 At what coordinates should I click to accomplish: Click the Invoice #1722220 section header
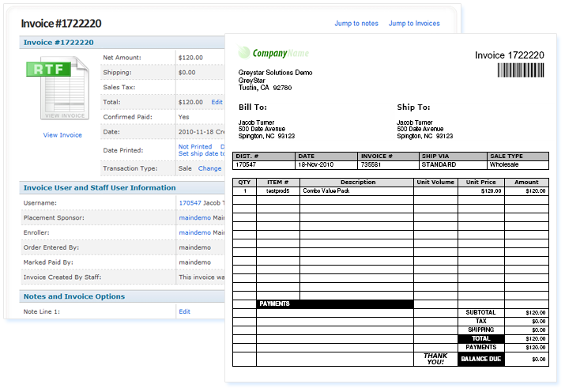pos(59,42)
